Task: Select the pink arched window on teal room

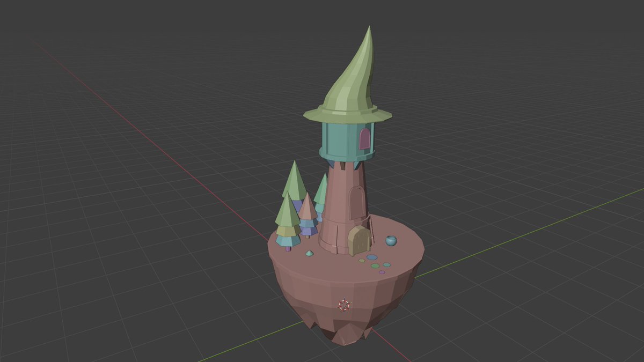Action: click(364, 139)
